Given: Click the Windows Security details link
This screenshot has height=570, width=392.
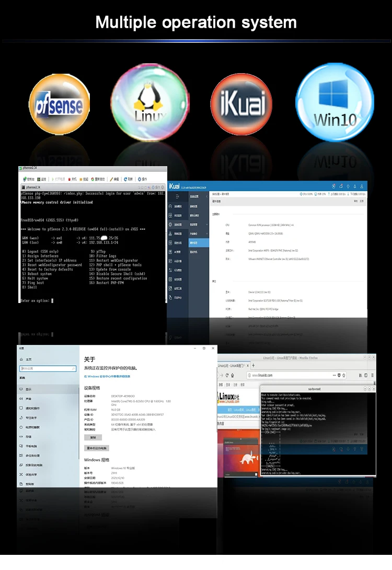Looking at the screenshot, I should click(107, 377).
